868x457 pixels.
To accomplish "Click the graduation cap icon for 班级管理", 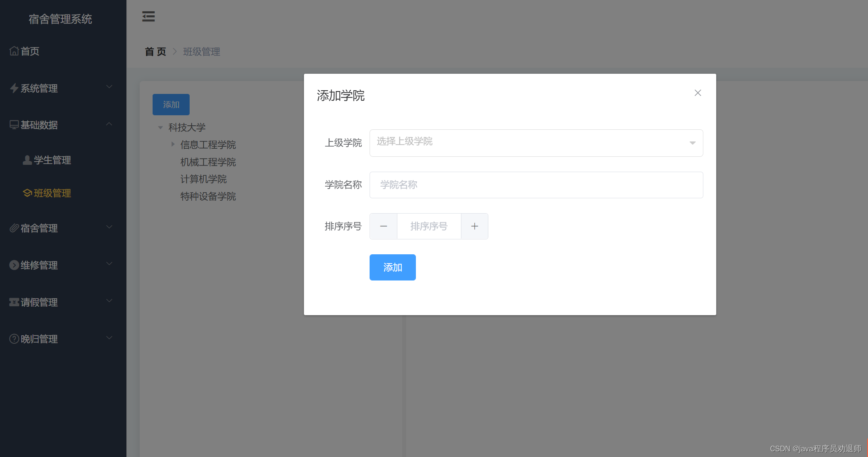I will click(27, 193).
